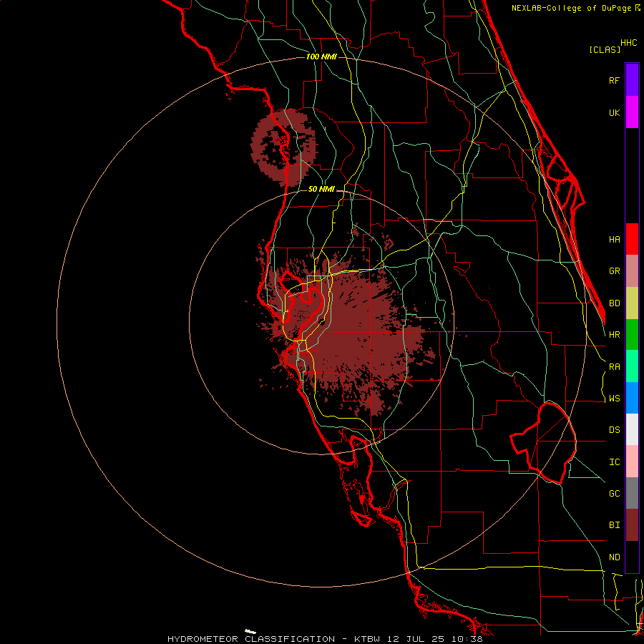
Task: Click the IC light-pink legend color swatch
Action: 632,462
